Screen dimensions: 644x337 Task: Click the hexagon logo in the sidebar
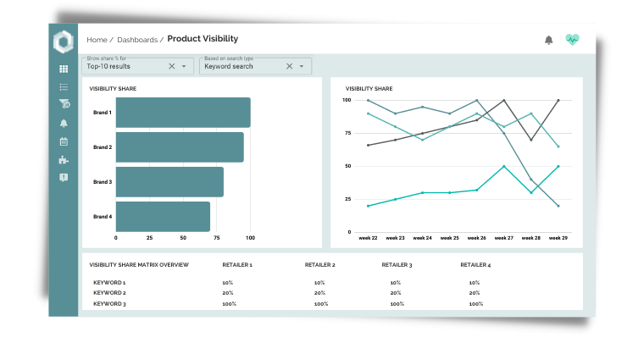64,41
